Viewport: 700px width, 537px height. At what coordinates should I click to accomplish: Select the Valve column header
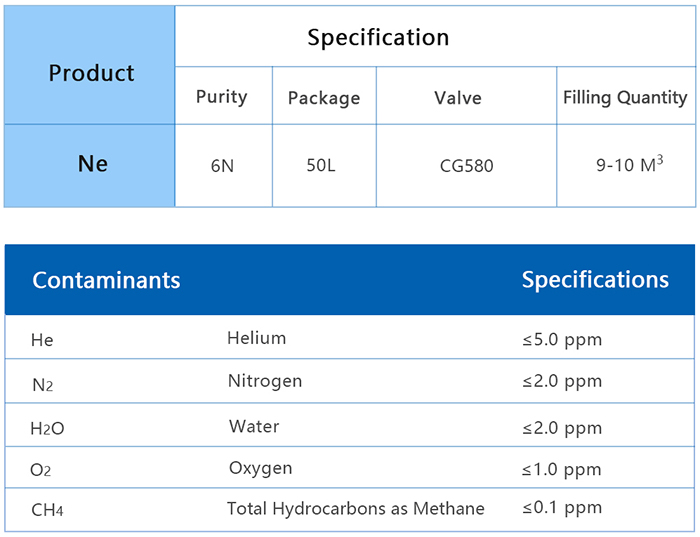(x=458, y=98)
